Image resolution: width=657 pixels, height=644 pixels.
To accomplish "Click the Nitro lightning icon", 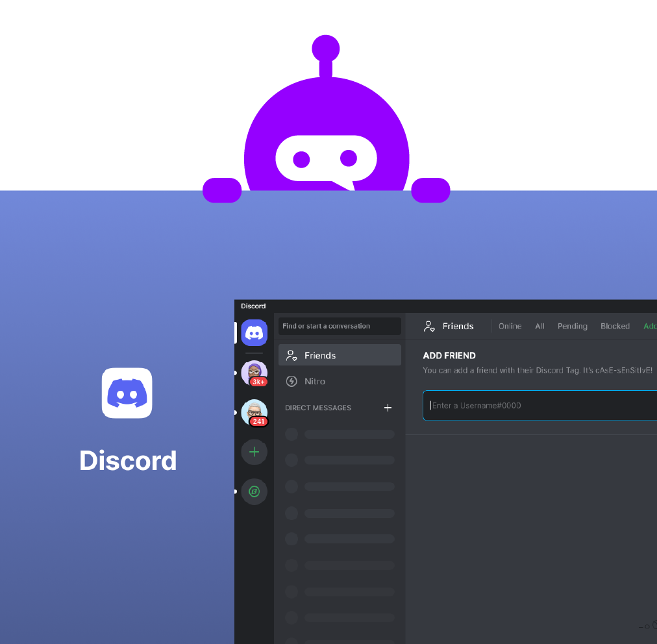I will click(x=291, y=382).
